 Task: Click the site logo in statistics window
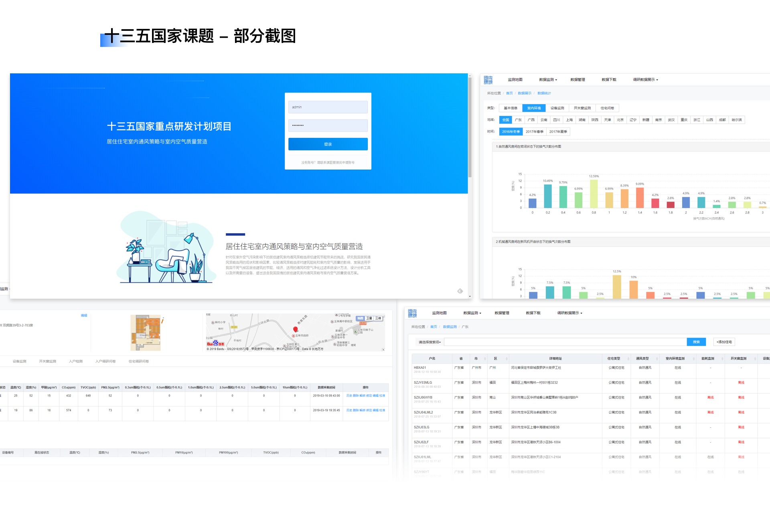pos(488,80)
